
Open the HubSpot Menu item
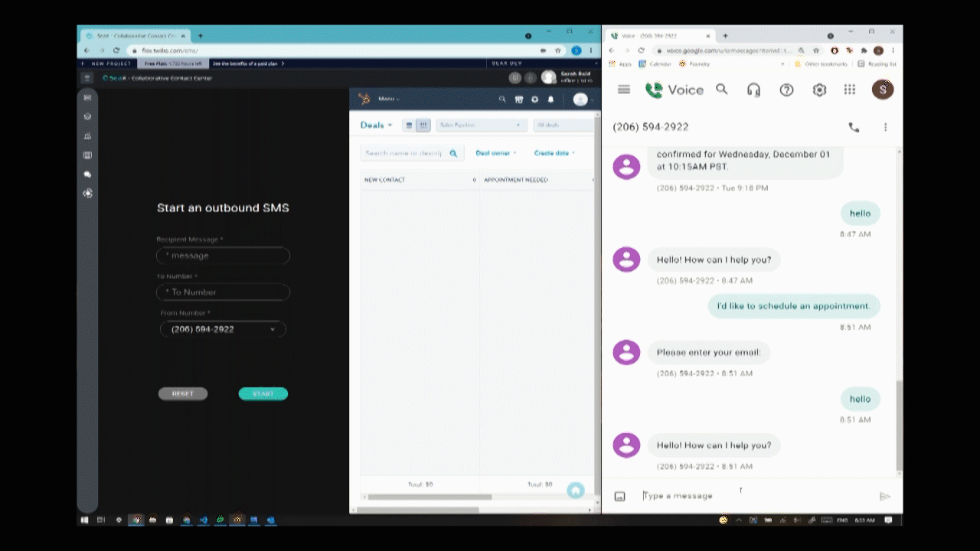387,99
